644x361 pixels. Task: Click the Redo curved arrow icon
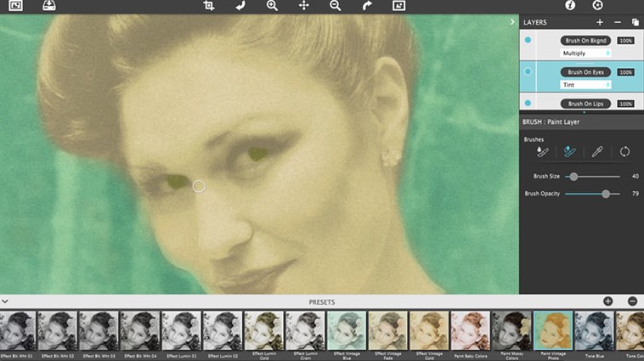[x=367, y=5]
